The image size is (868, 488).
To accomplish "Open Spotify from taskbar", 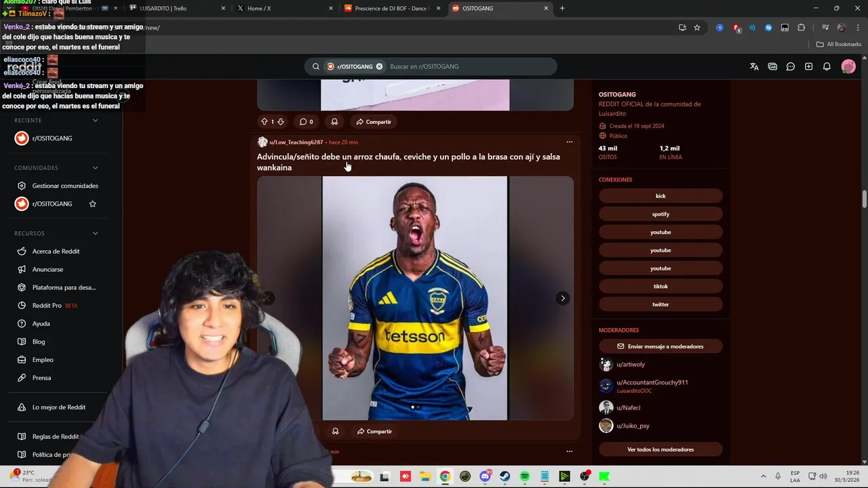I will coord(525,476).
